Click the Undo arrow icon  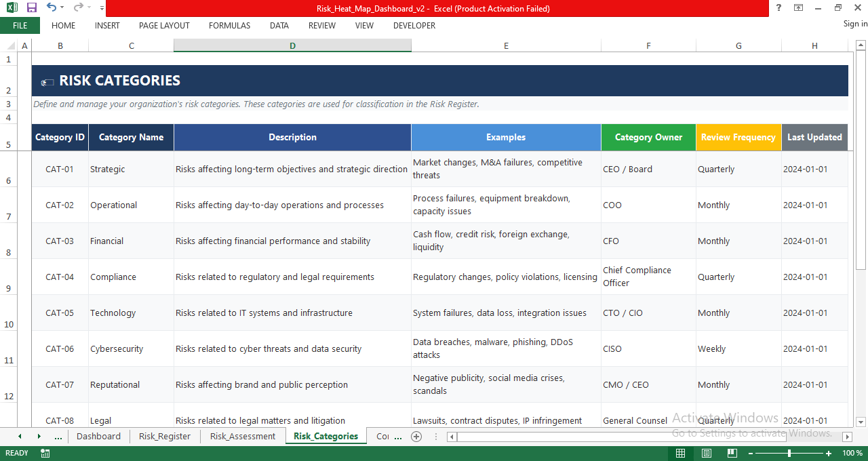(52, 8)
